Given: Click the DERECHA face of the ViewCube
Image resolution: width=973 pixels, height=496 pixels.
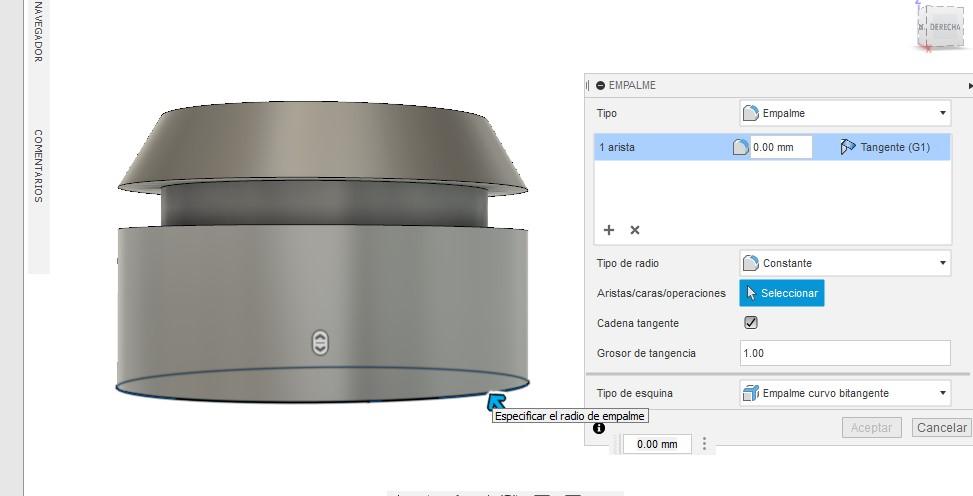Looking at the screenshot, I should 944,27.
